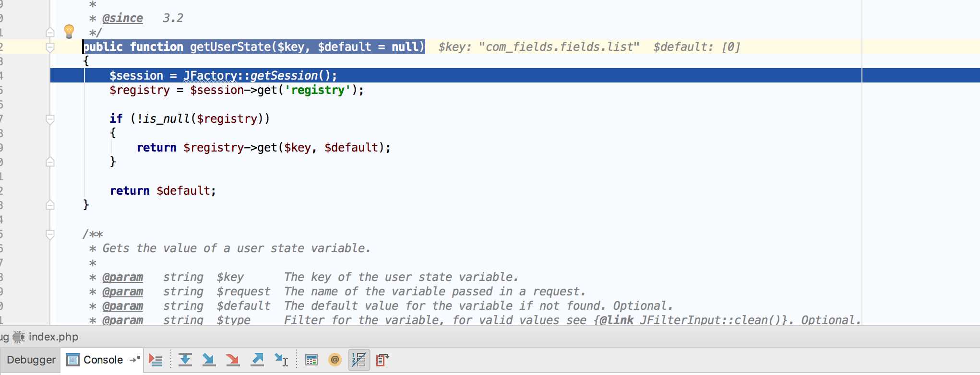Click the pin arrow next to Console

coord(134,360)
